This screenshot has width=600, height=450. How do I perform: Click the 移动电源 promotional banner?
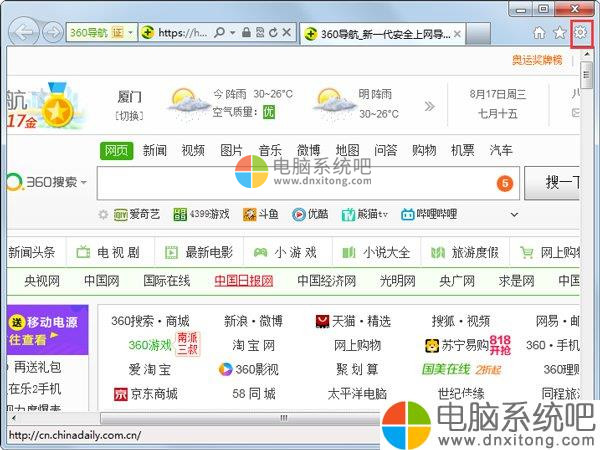click(x=47, y=330)
